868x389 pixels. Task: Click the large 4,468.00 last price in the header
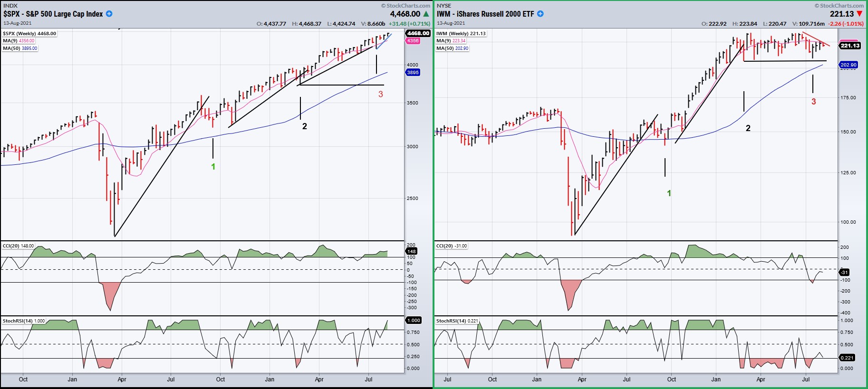405,14
